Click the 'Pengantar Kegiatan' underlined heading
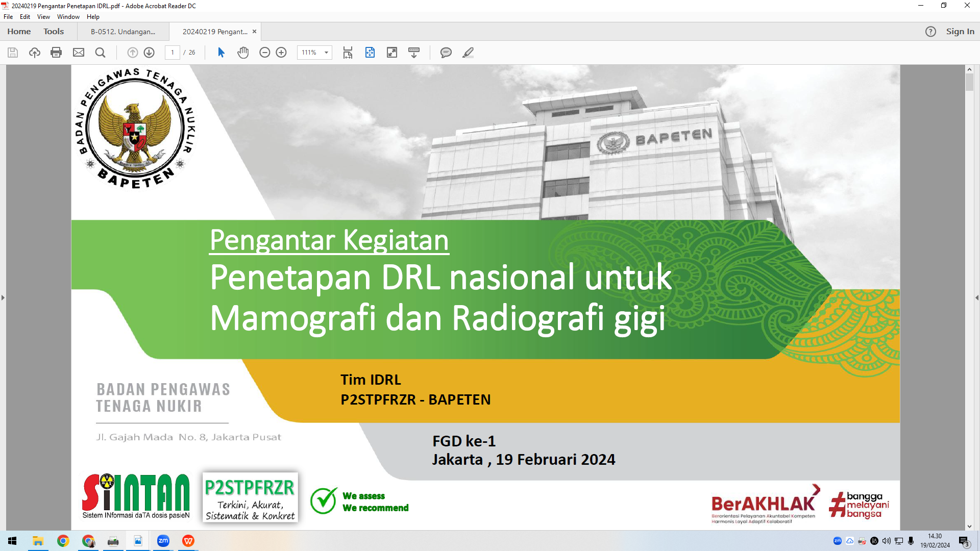Viewport: 980px width, 551px height. pyautogui.click(x=329, y=240)
